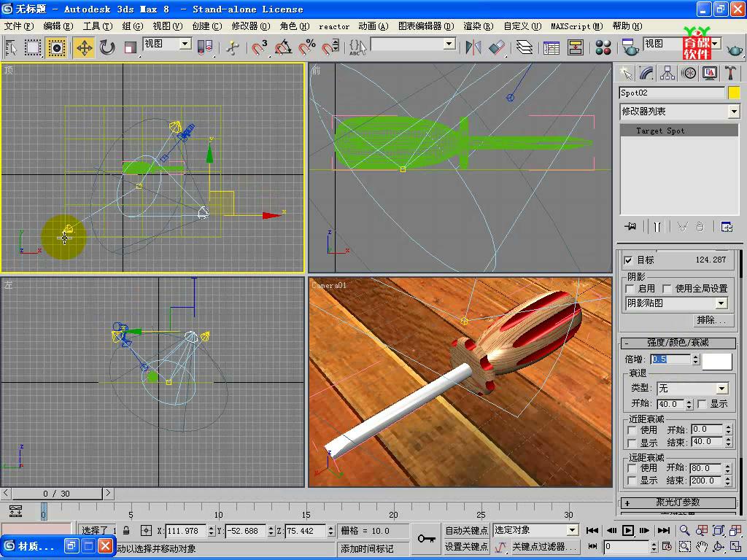
Task: Toggle the Angle Snap icon
Action: [284, 47]
